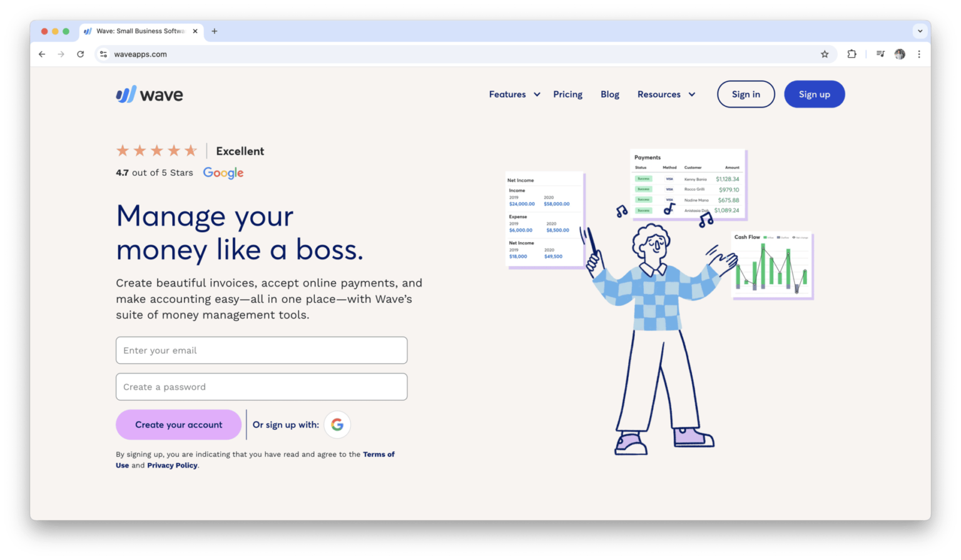Sign up with the Google G icon
The image size is (961, 560).
(337, 424)
